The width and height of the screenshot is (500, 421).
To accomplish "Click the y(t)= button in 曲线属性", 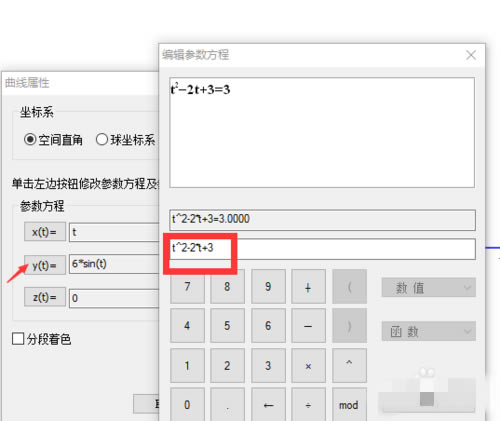I will pyautogui.click(x=45, y=265).
